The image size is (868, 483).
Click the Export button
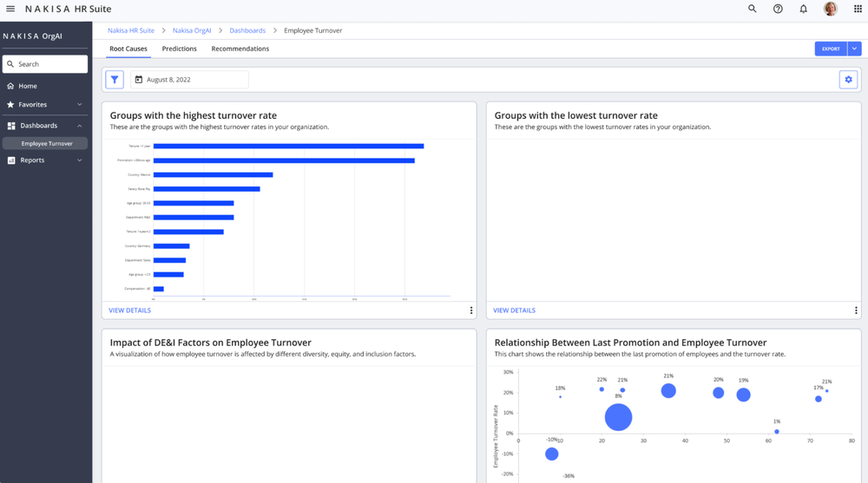[831, 49]
